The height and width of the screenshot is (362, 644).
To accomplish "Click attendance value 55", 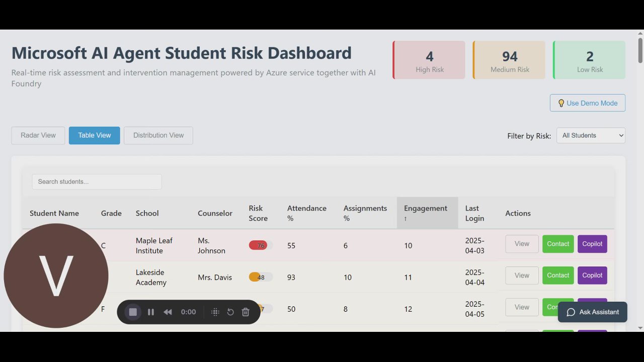I will 291,245.
